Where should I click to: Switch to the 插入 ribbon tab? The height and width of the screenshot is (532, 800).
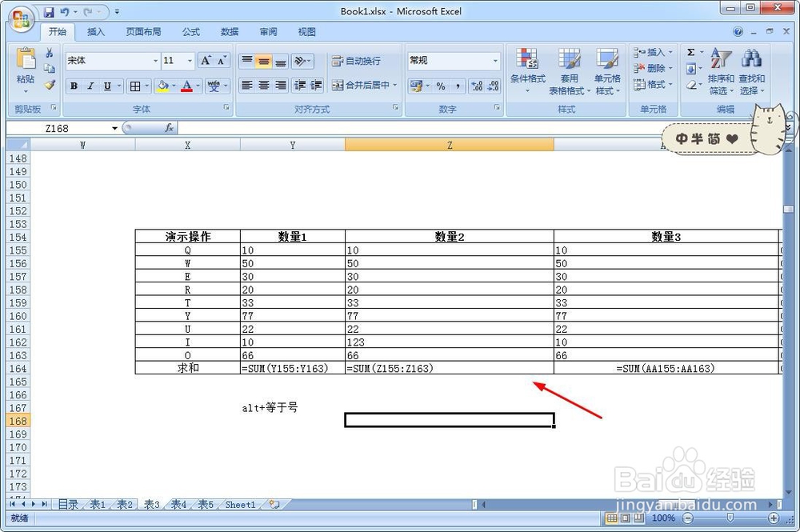[x=95, y=32]
